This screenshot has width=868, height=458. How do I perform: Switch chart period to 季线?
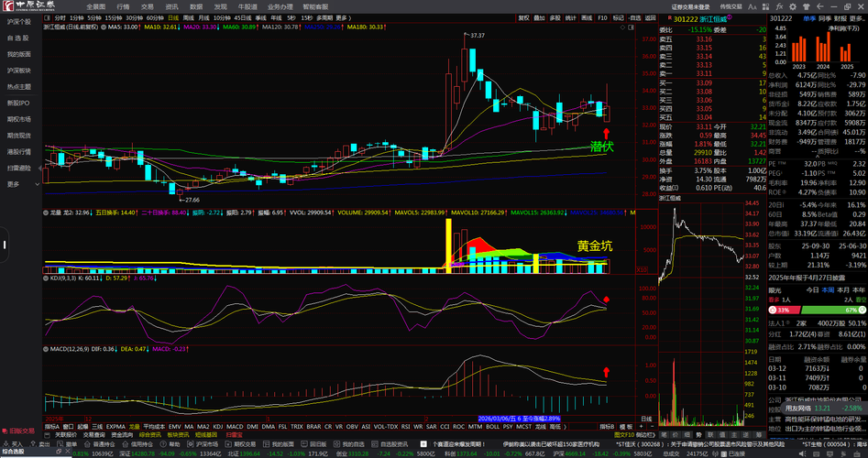click(260, 17)
